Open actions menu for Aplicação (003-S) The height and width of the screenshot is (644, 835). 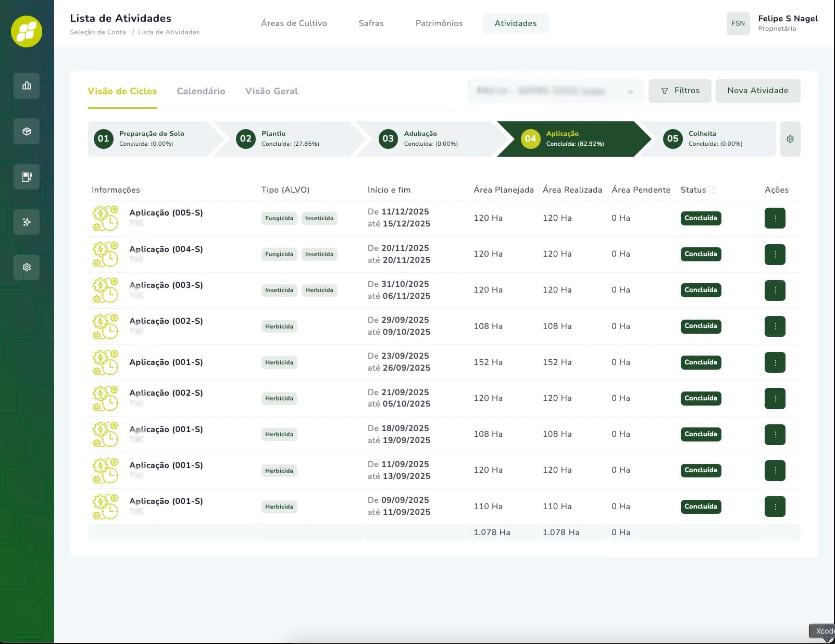click(775, 290)
